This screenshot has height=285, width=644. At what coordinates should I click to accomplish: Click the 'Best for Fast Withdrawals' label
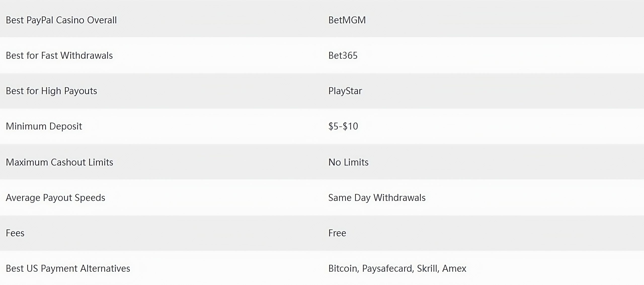pyautogui.click(x=59, y=55)
